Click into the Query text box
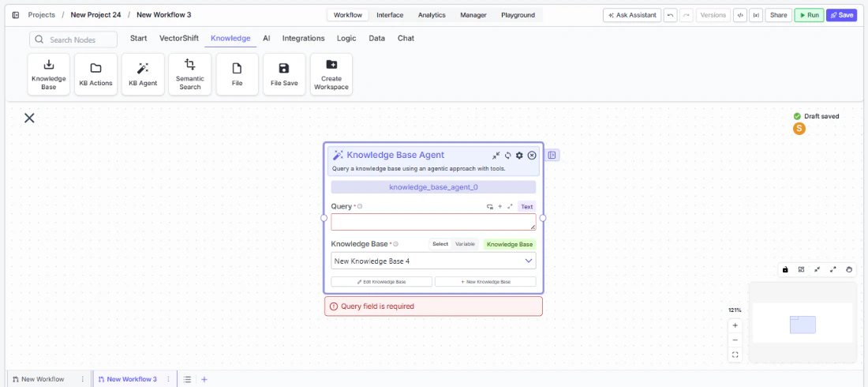This screenshot has height=387, width=868. (433, 222)
